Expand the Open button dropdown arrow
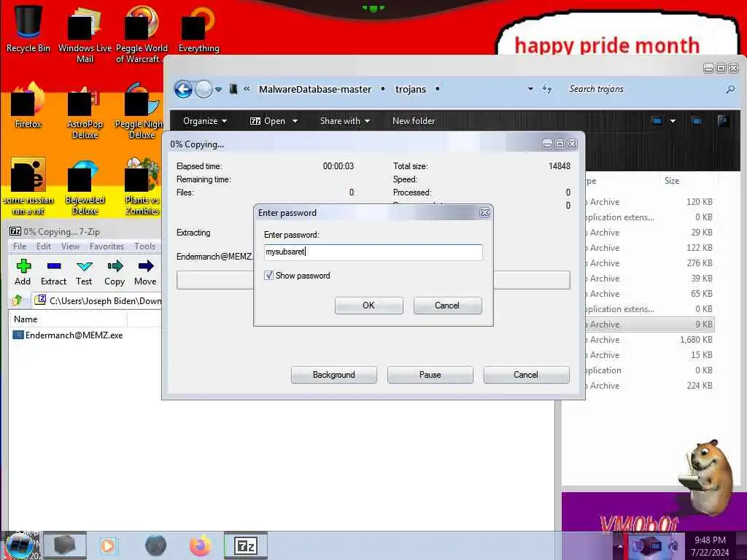Viewport: 747px width, 560px height. tap(295, 121)
